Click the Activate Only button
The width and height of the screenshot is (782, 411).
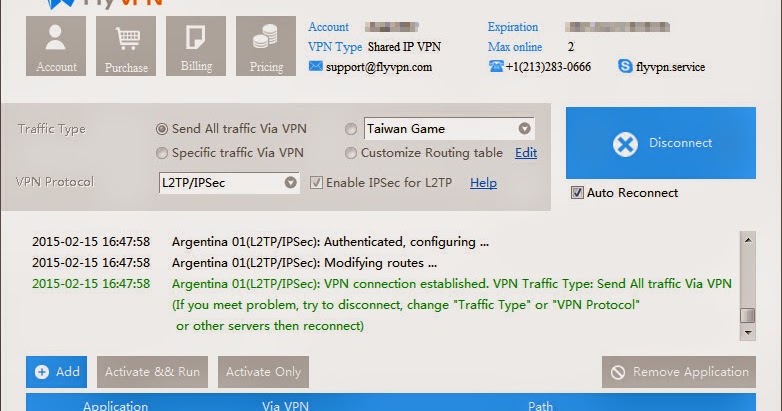click(263, 372)
